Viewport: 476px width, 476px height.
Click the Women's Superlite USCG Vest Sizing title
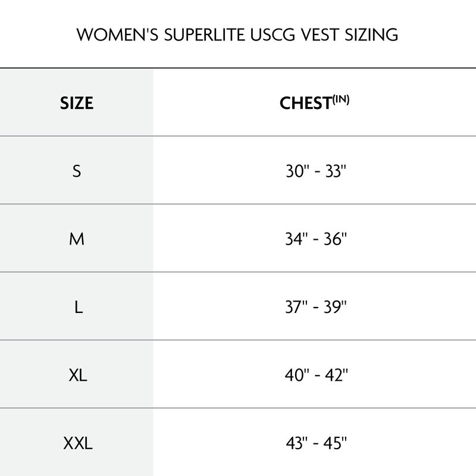[237, 35]
